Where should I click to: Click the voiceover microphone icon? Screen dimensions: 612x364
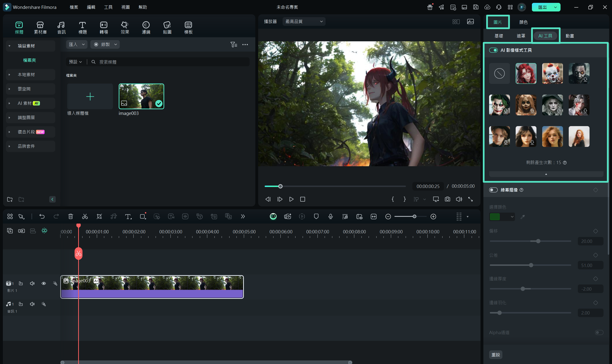(330, 216)
